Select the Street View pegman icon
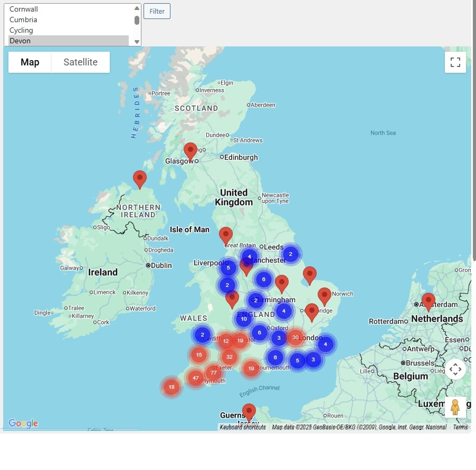This screenshot has width=476, height=470. (x=455, y=407)
